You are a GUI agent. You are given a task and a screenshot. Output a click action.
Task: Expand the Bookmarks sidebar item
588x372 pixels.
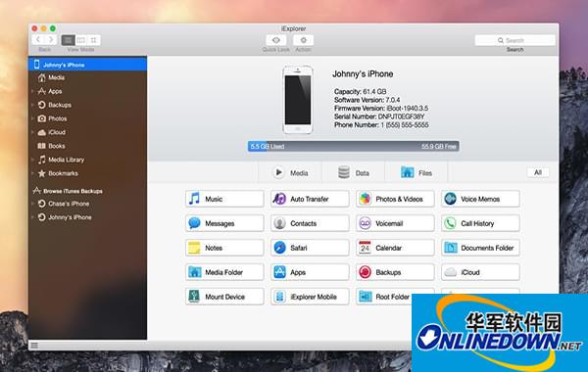point(32,173)
